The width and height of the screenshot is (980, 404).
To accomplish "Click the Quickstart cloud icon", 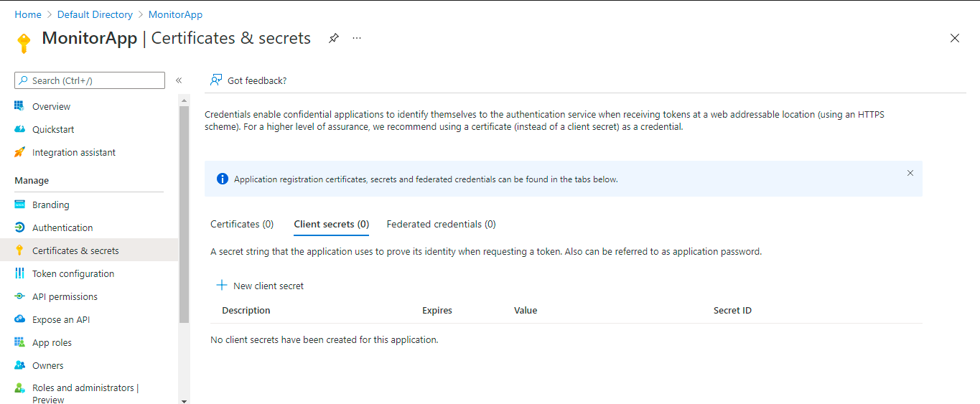I will pos(19,129).
